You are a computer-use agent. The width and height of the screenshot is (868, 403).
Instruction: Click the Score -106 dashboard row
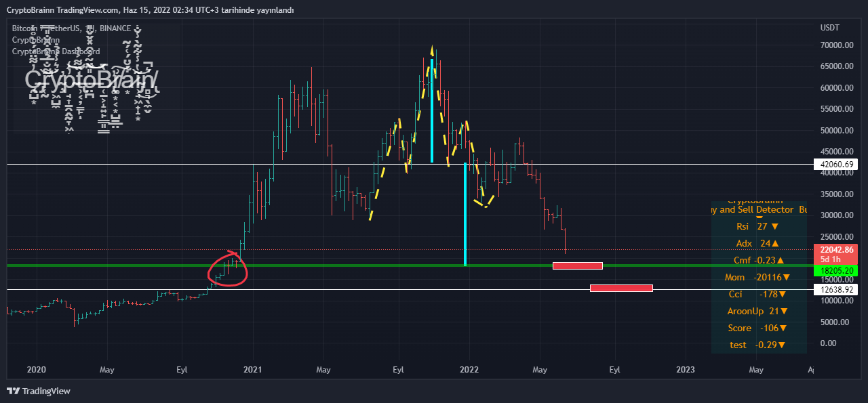758,328
